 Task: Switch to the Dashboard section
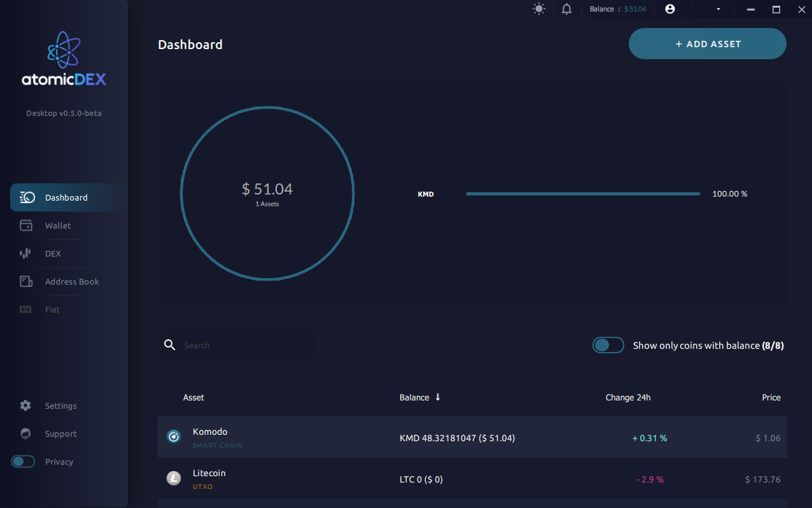pyautogui.click(x=66, y=197)
